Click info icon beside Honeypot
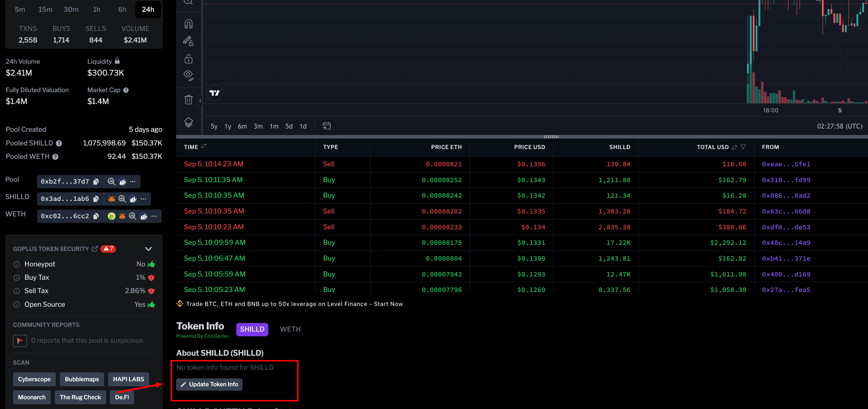The width and height of the screenshot is (868, 409). [17, 264]
